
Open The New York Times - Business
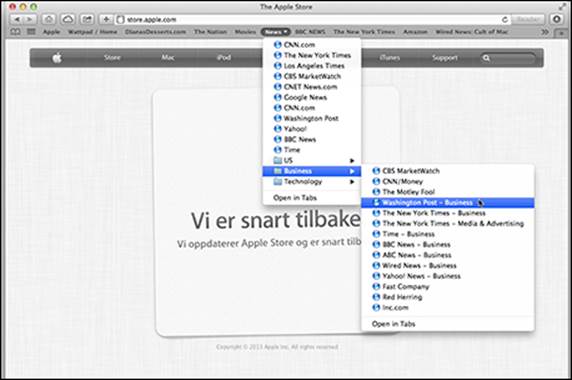click(448, 213)
